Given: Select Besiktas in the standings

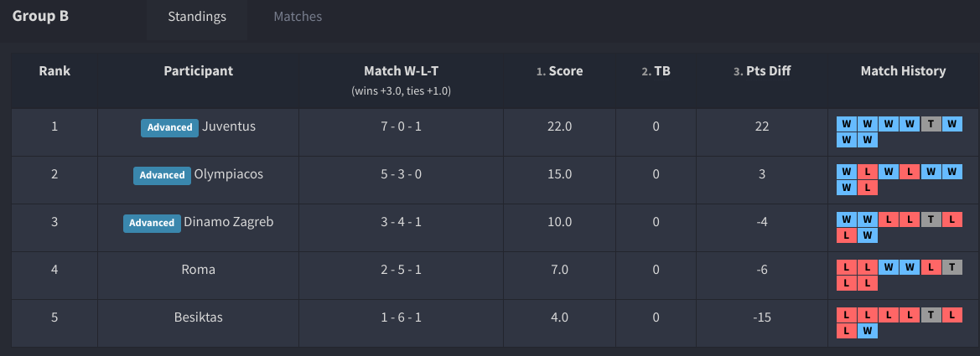Looking at the screenshot, I should 199,317.
